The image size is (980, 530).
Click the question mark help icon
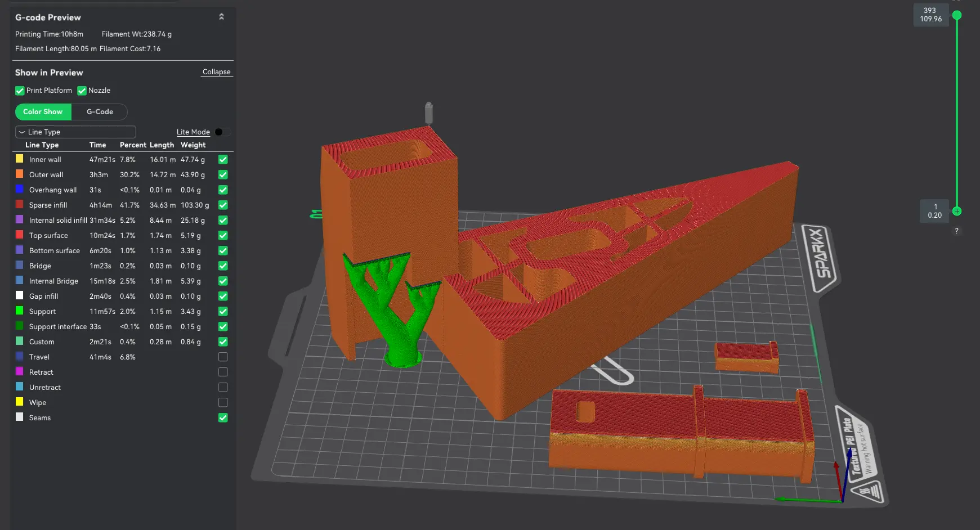(956, 231)
